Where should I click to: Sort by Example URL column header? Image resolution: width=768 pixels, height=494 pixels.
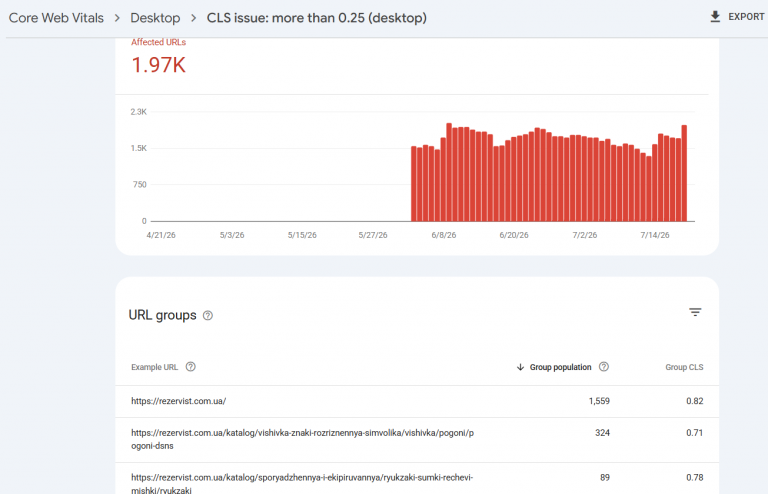(154, 367)
